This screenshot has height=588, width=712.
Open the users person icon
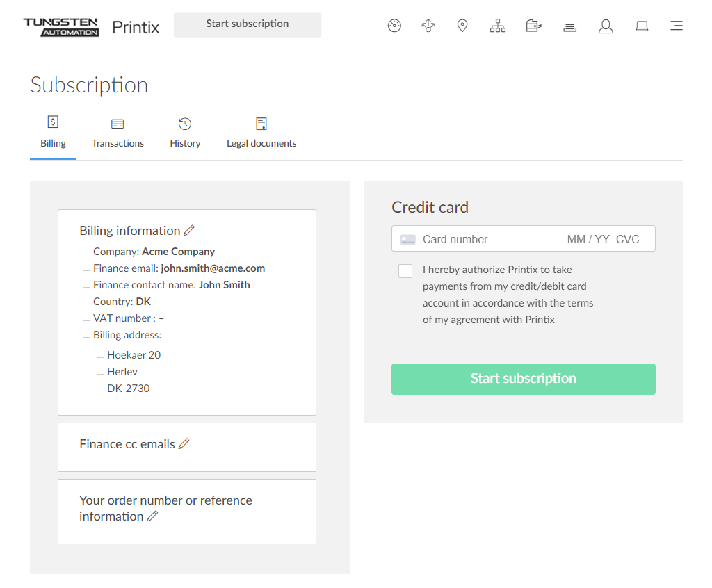pyautogui.click(x=606, y=26)
